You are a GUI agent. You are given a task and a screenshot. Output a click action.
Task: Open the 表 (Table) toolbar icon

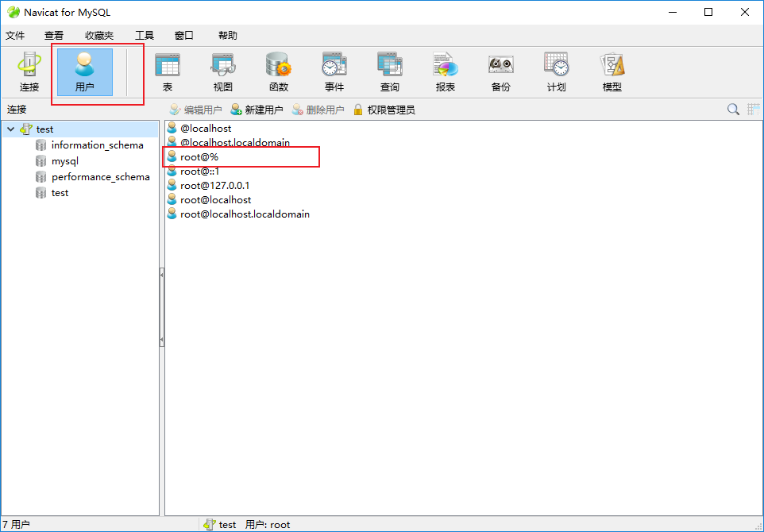tap(168, 72)
